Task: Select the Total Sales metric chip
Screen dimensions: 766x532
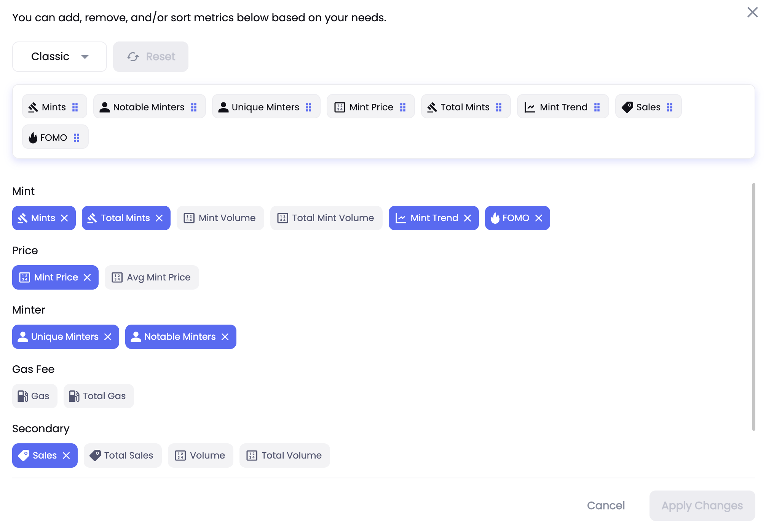Action: click(x=122, y=456)
